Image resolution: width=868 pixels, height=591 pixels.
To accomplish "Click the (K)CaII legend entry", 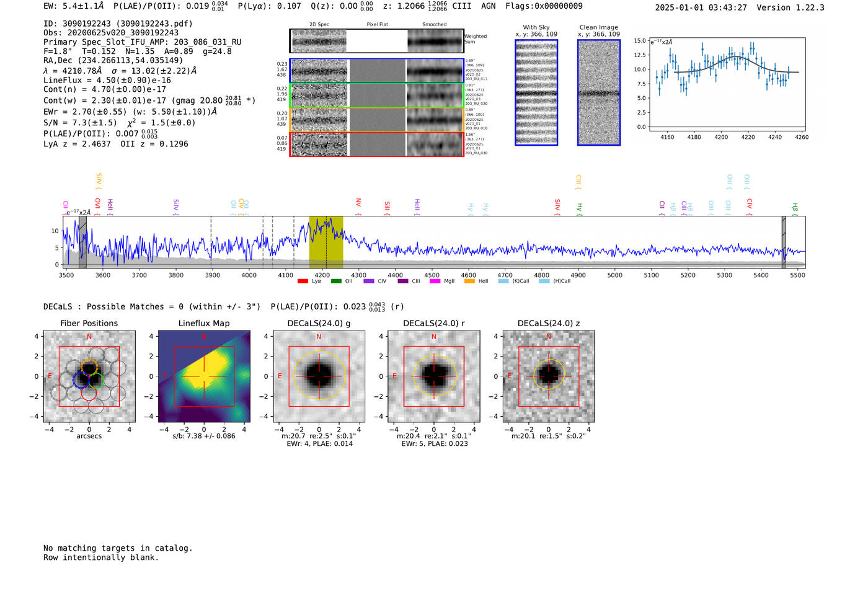I will click(x=514, y=282).
